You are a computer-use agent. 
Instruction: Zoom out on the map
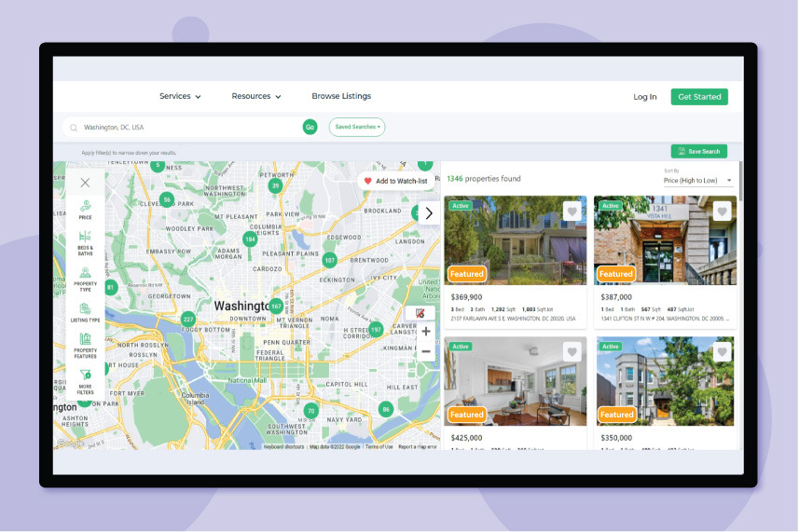tap(426, 352)
